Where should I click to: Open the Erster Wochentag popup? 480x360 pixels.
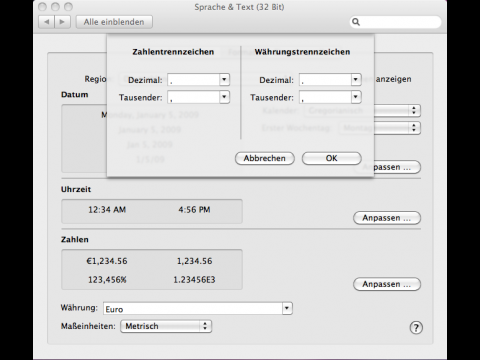tap(380, 128)
